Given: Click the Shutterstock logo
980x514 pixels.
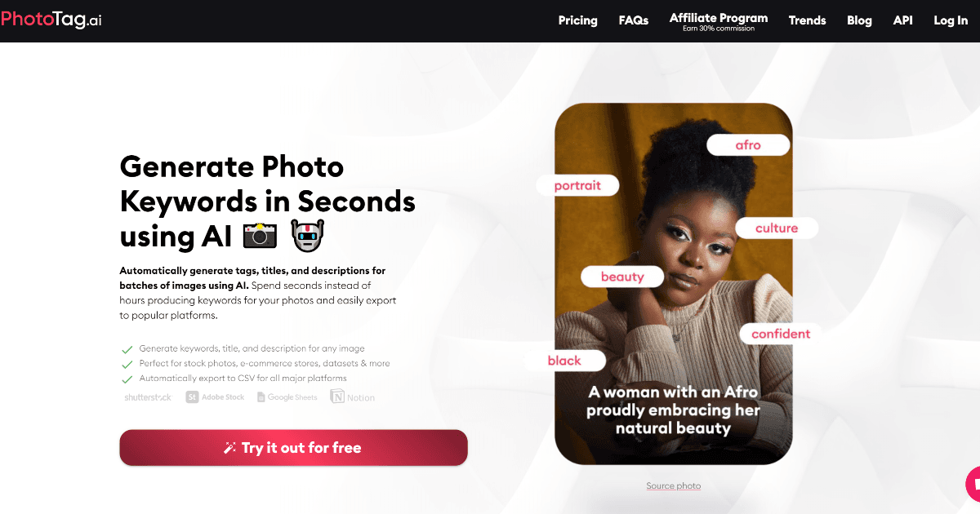Looking at the screenshot, I should point(148,397).
